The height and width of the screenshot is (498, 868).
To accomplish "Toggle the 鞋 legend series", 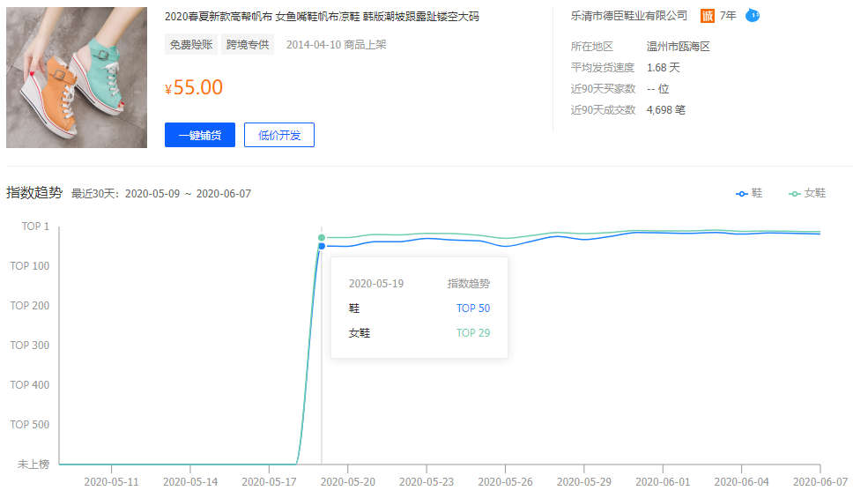I will coord(749,193).
